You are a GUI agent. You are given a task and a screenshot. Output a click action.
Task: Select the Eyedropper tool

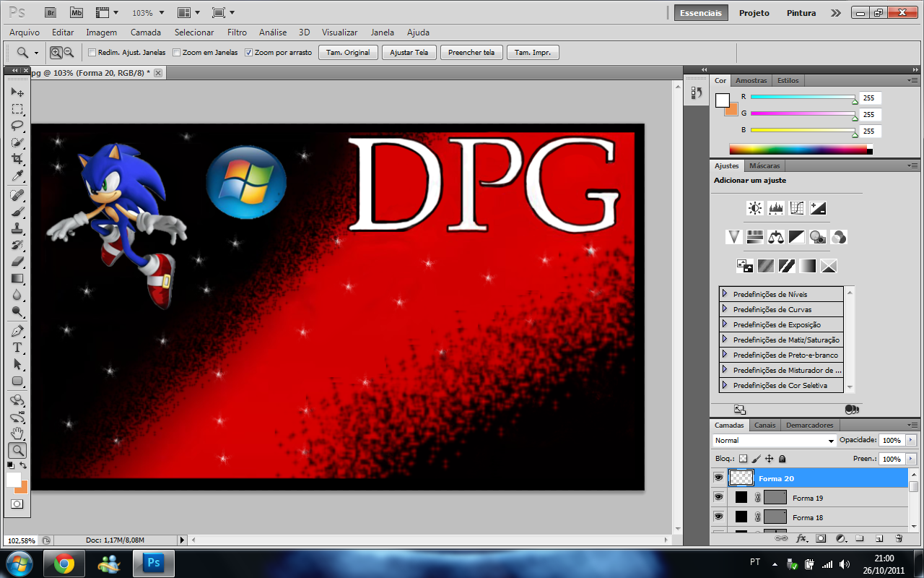point(17,176)
